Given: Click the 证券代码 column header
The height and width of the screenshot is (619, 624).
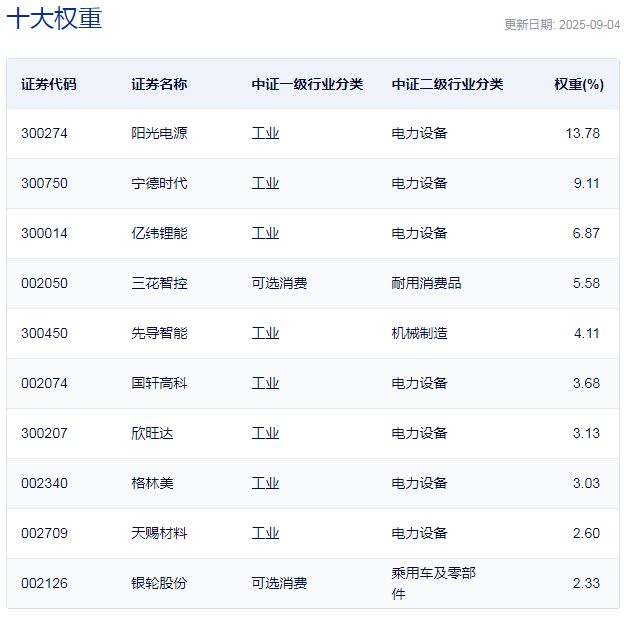Looking at the screenshot, I should click(48, 84).
